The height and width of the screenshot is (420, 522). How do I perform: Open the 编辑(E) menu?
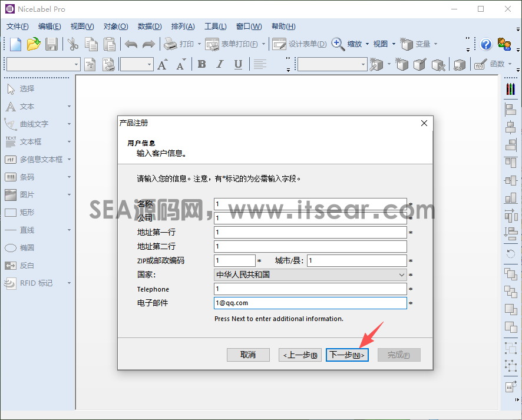(49, 27)
